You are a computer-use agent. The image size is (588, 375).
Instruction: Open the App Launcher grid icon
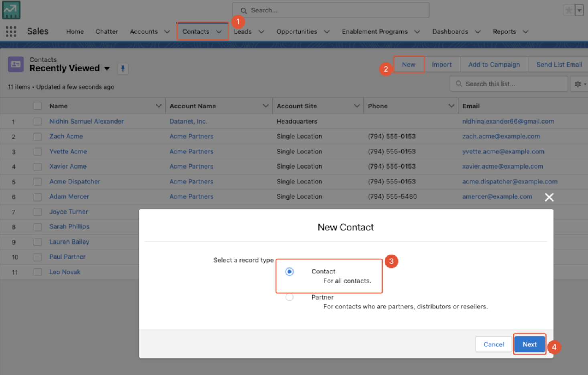pyautogui.click(x=11, y=31)
